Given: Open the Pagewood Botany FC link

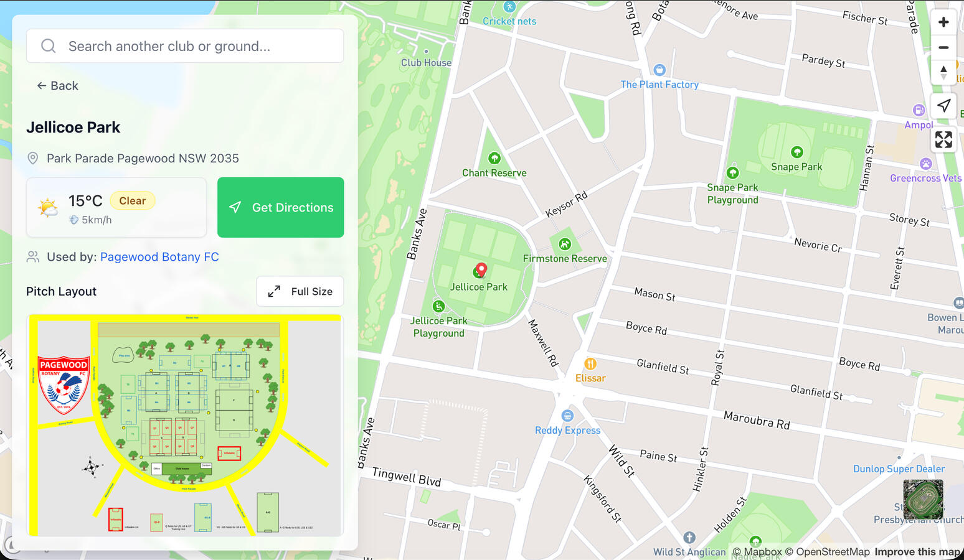Looking at the screenshot, I should [159, 257].
